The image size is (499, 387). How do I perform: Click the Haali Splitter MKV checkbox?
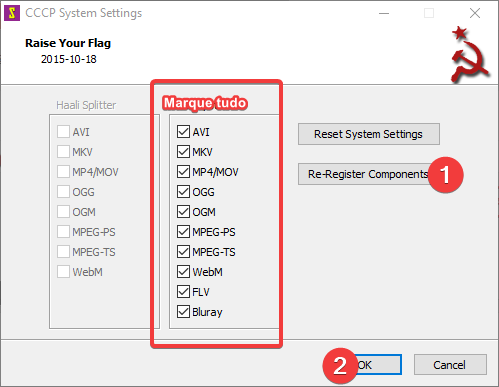point(63,152)
